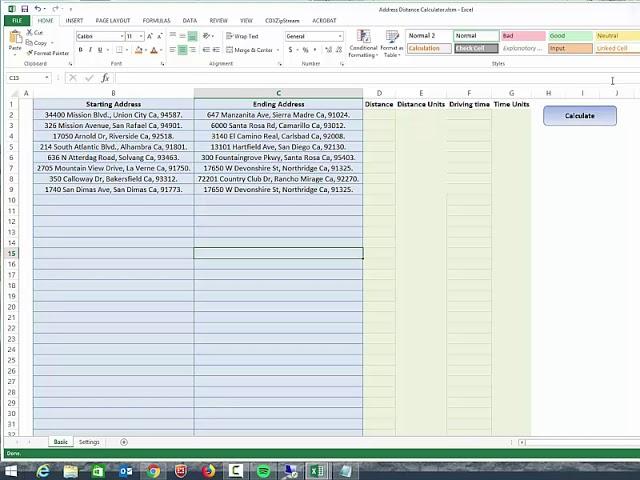The image size is (640, 480).
Task: Click the Format Painter tool
Action: click(50, 53)
